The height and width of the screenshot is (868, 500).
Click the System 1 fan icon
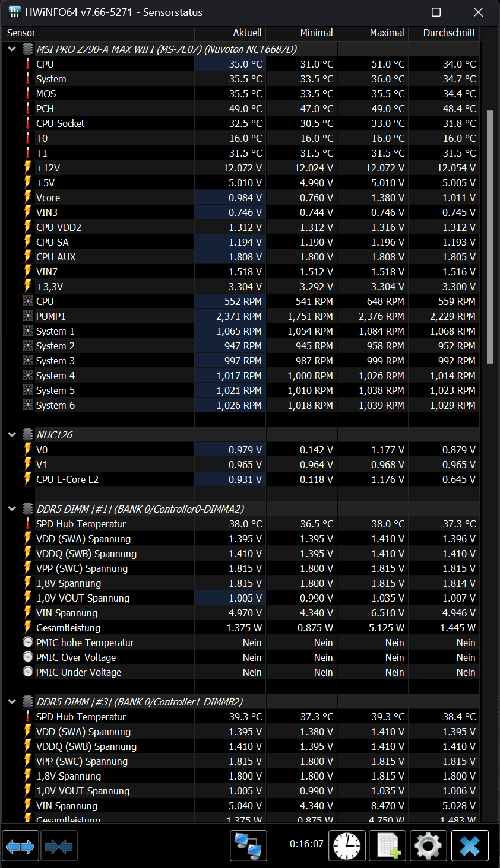28,331
